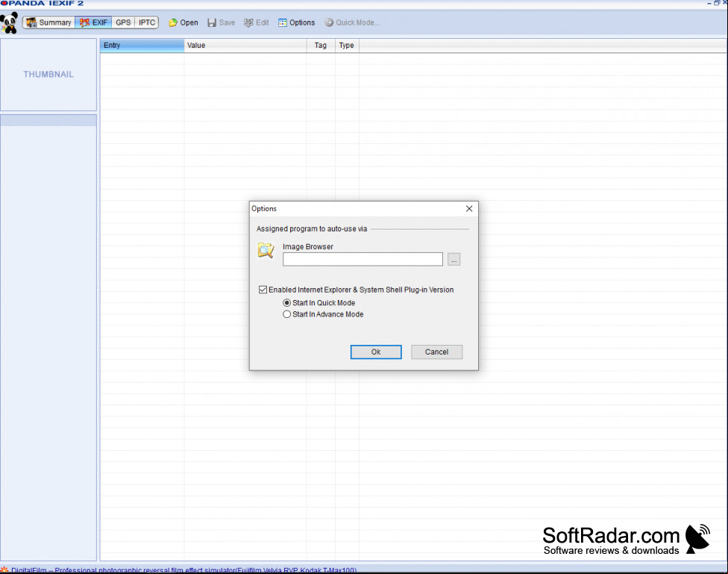
Task: Cancel the Options dialog
Action: click(436, 352)
